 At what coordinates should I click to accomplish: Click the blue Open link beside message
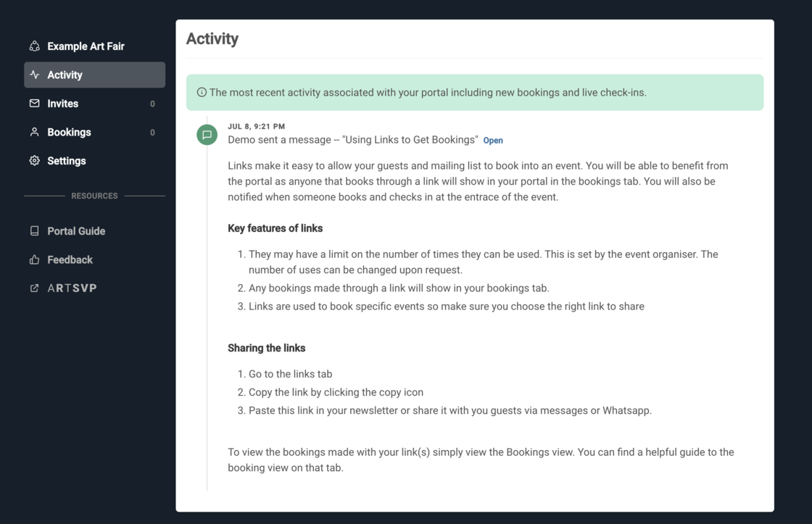(493, 141)
